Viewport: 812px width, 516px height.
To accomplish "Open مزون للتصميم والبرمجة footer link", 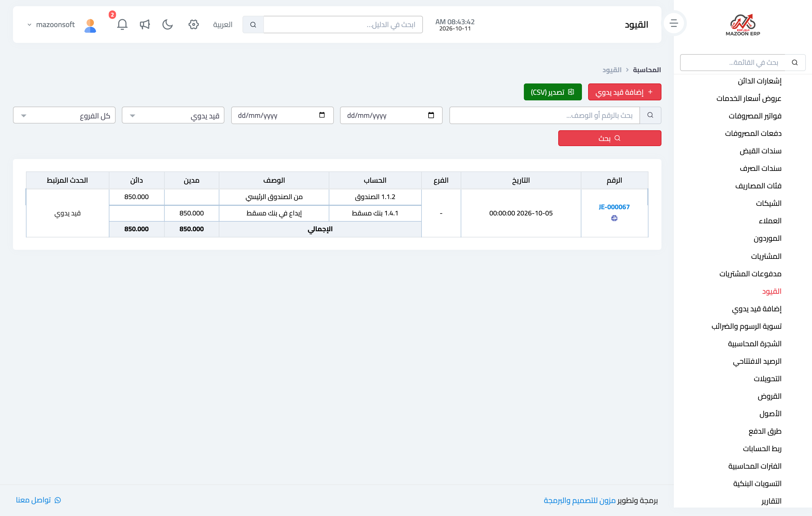I will tap(579, 500).
